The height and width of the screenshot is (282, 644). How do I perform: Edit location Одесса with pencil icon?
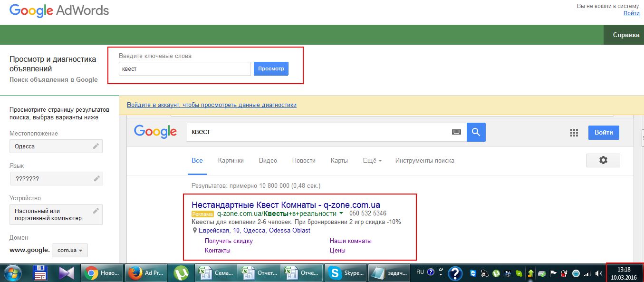(x=96, y=146)
